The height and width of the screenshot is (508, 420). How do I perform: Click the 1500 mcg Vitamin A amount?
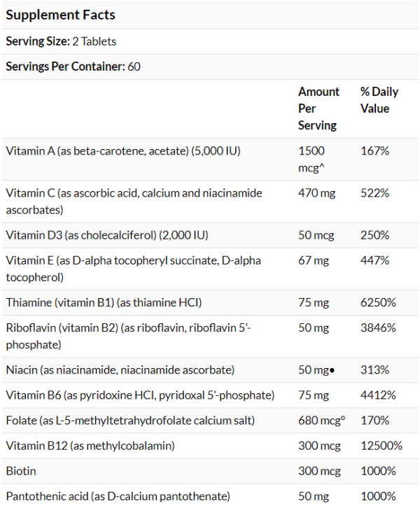coord(311,160)
